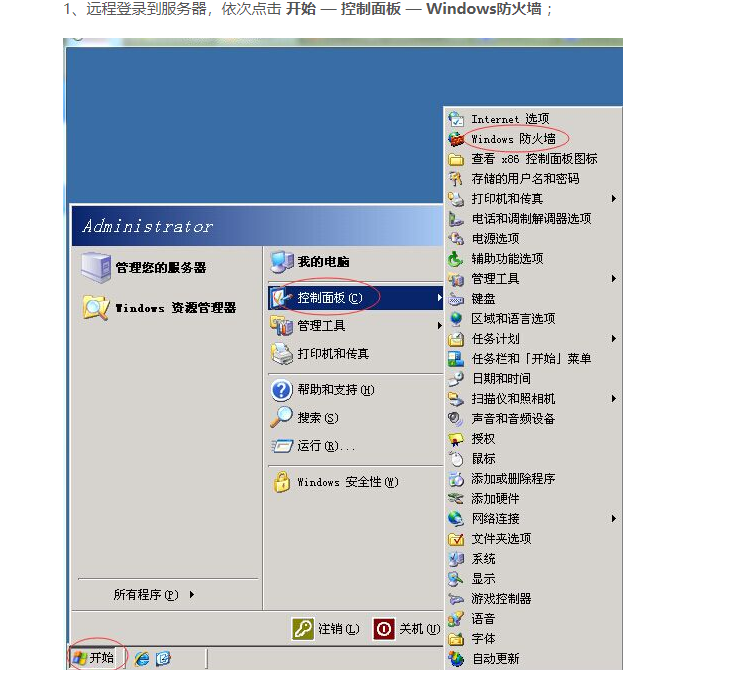Click the 字体 fonts folder icon

(456, 639)
